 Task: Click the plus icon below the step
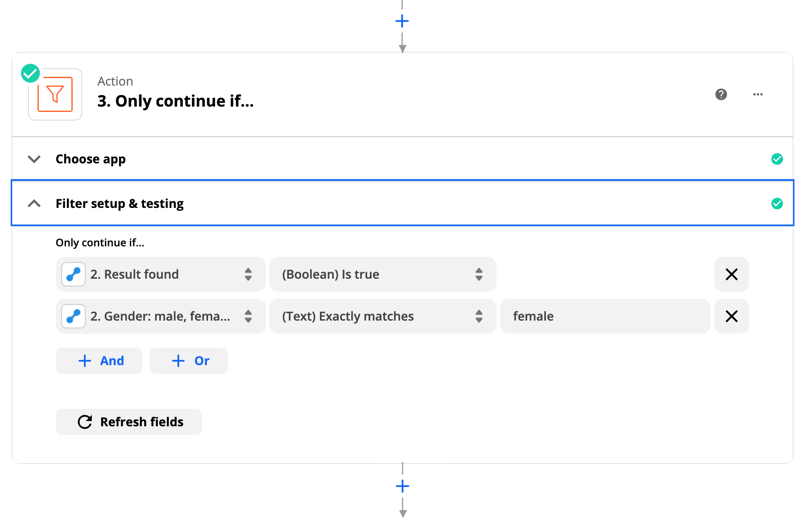click(402, 486)
